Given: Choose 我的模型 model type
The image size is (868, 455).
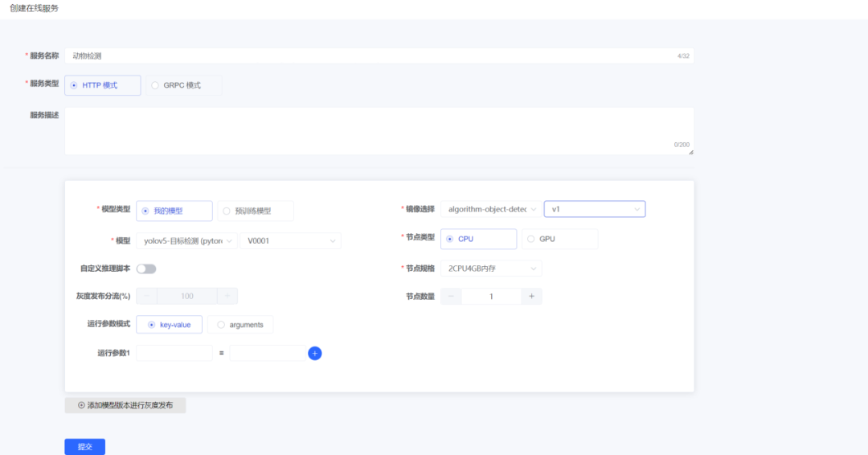Looking at the screenshot, I should [x=174, y=211].
